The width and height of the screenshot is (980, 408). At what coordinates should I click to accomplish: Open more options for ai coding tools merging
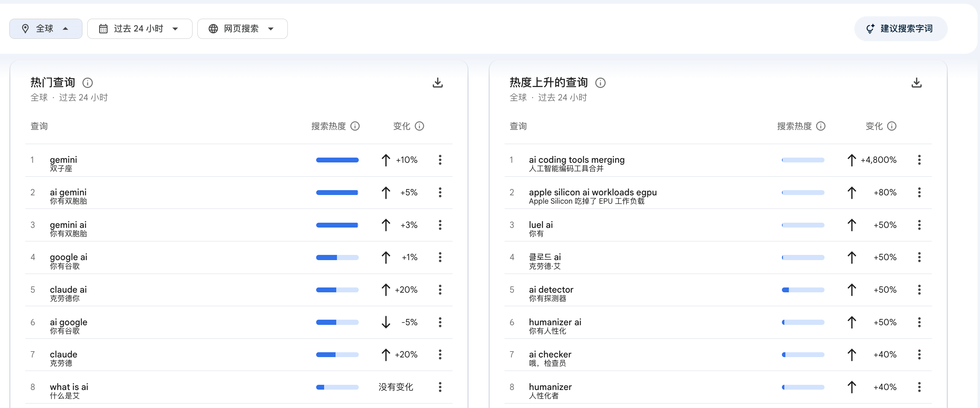(x=919, y=160)
